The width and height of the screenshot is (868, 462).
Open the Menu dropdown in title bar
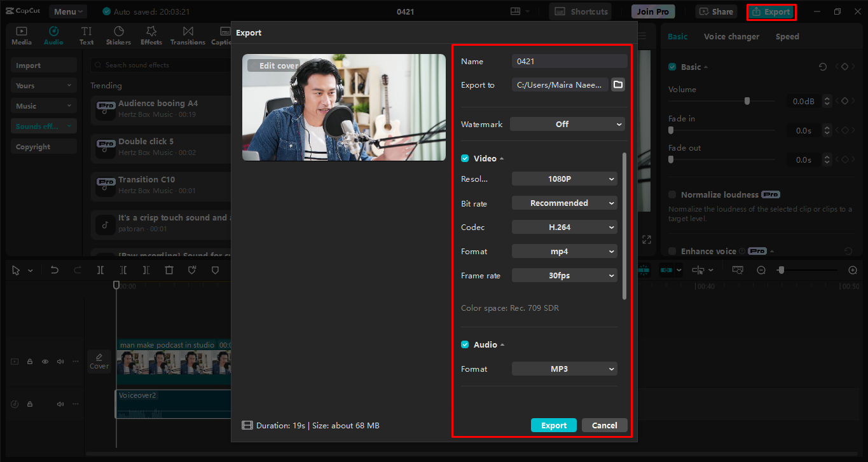coord(68,11)
